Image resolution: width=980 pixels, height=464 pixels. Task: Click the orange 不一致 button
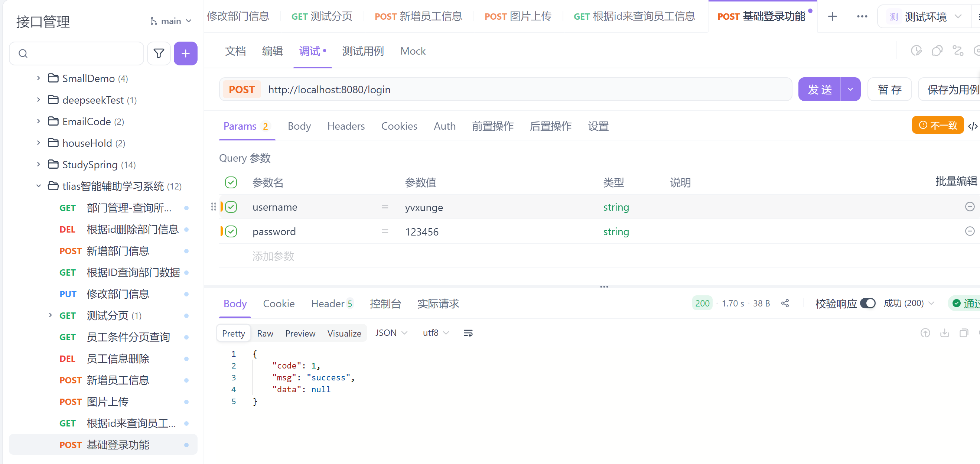(x=937, y=125)
